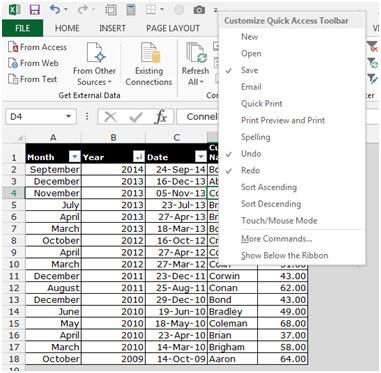Click the grey circle toolbar icon
Viewport: 381px width, 373px height.
[x=179, y=10]
